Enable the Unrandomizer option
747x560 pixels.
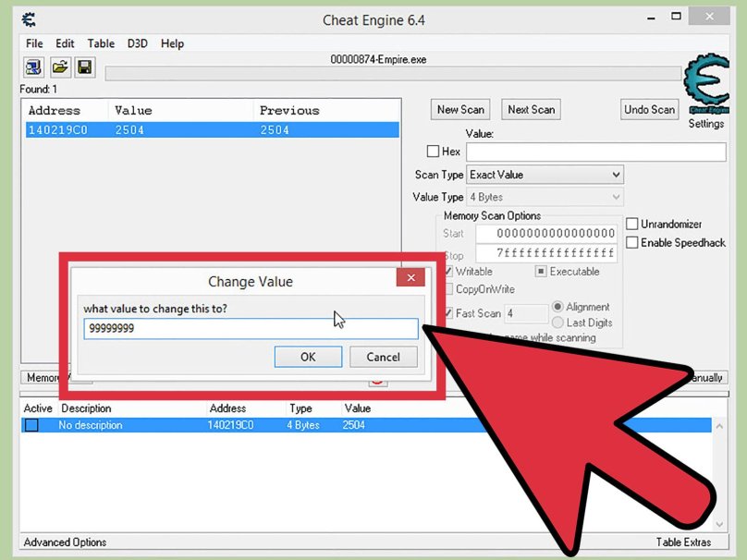pos(632,224)
